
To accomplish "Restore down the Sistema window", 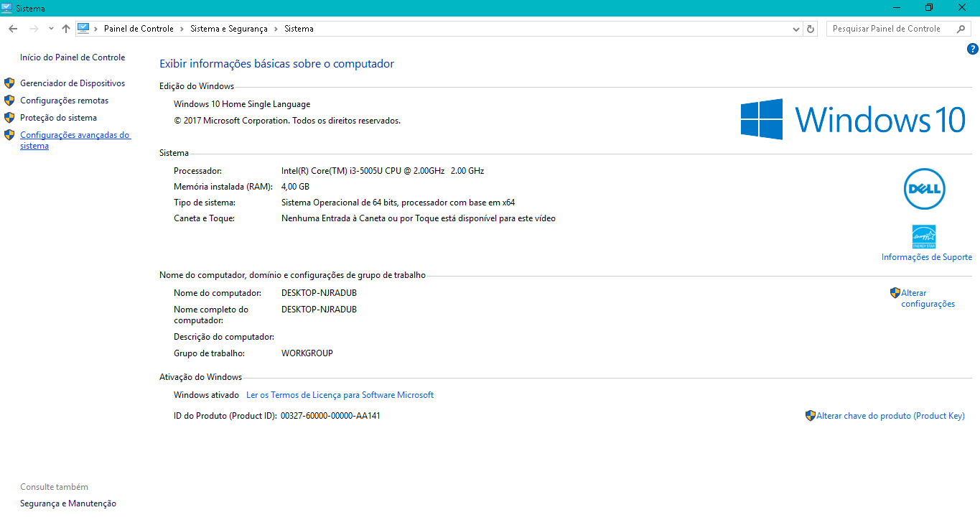I will (x=929, y=8).
